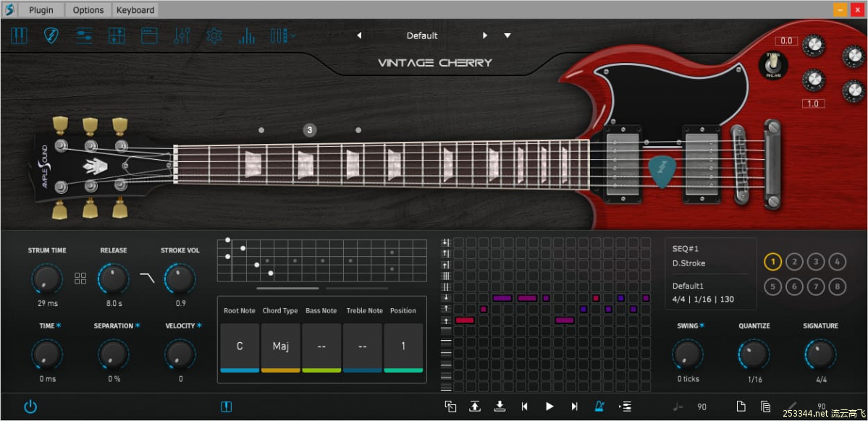
Task: Open the Chord Type Maj selector
Action: click(281, 347)
